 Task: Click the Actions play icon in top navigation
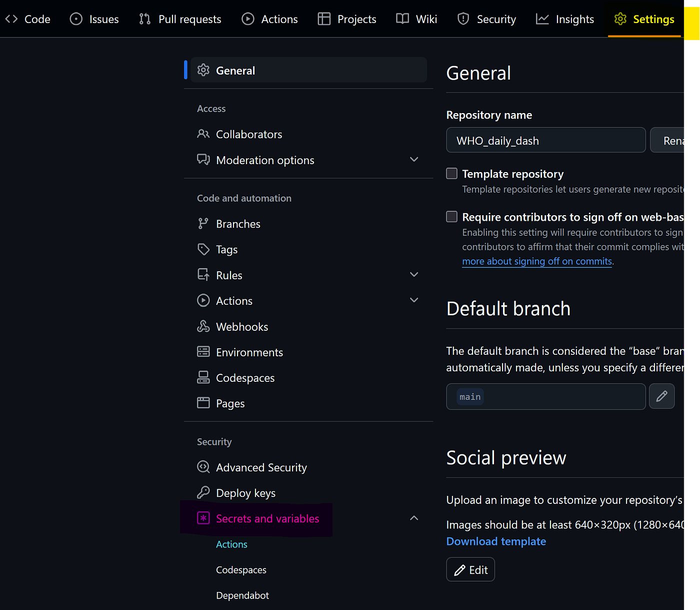pos(248,19)
